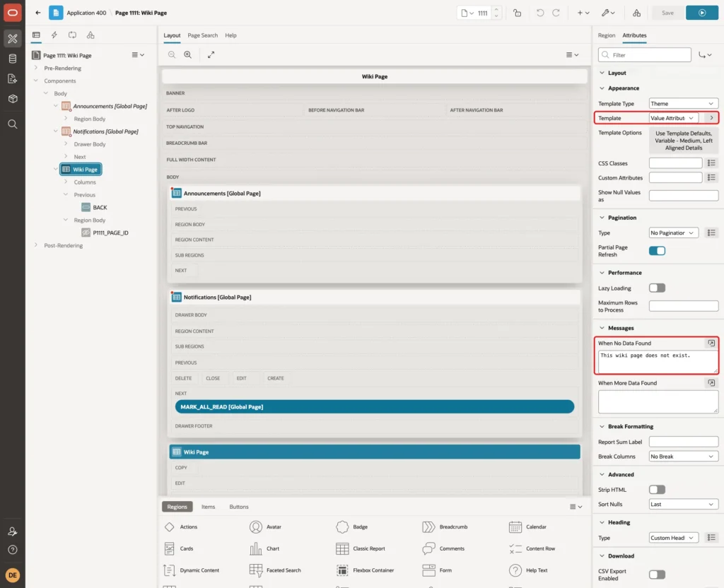Click the page lock icon in the toolbar
Viewport: 724px width, 588px height.
pos(517,13)
